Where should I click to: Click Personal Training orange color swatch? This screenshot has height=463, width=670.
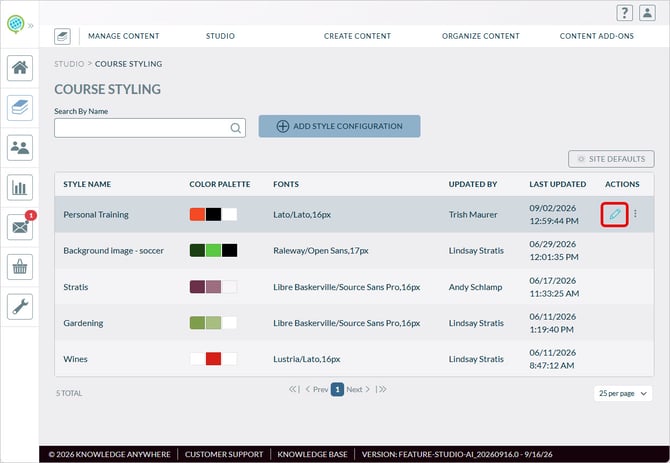click(x=197, y=214)
